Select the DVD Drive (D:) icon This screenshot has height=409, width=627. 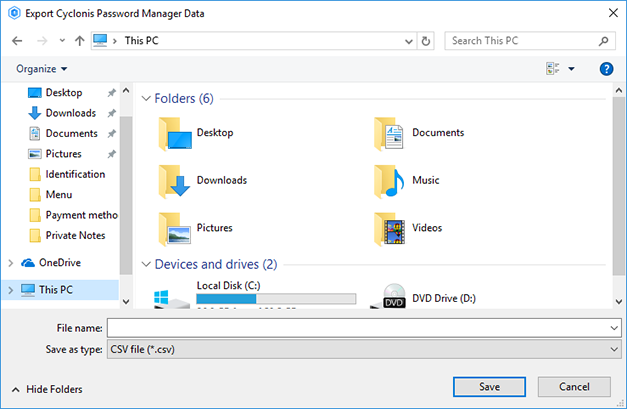click(395, 296)
